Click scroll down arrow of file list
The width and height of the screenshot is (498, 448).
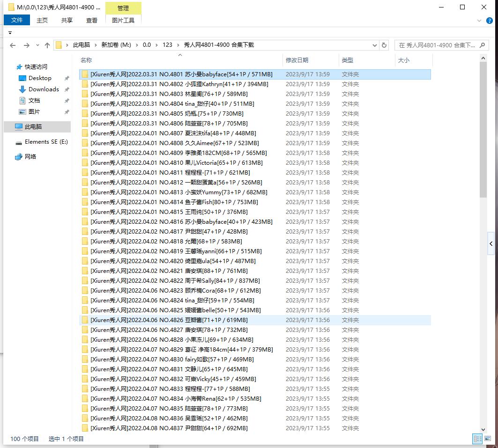483,430
